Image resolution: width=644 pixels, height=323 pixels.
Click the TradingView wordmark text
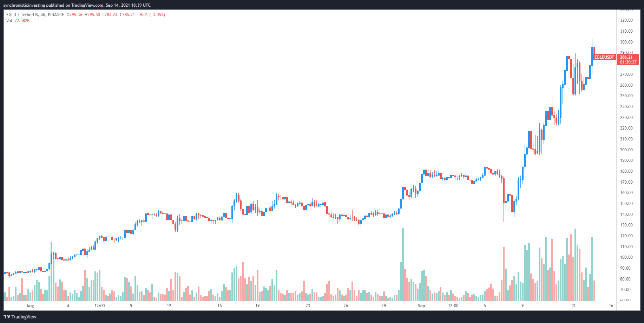click(24, 317)
